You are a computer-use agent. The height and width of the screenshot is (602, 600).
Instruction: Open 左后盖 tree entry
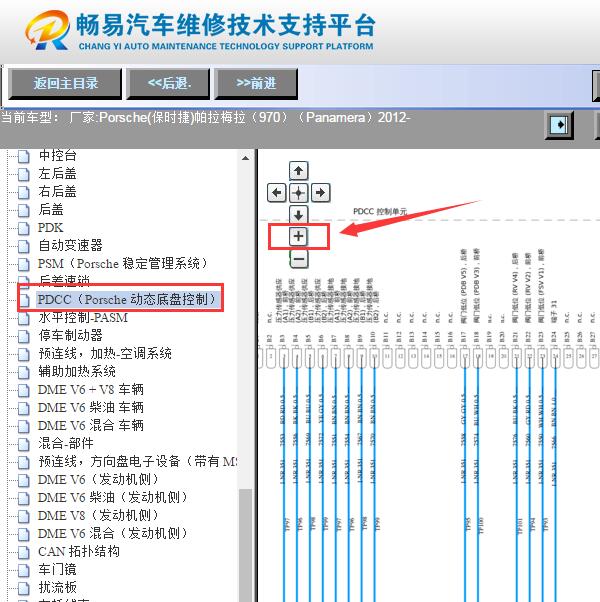coord(57,174)
